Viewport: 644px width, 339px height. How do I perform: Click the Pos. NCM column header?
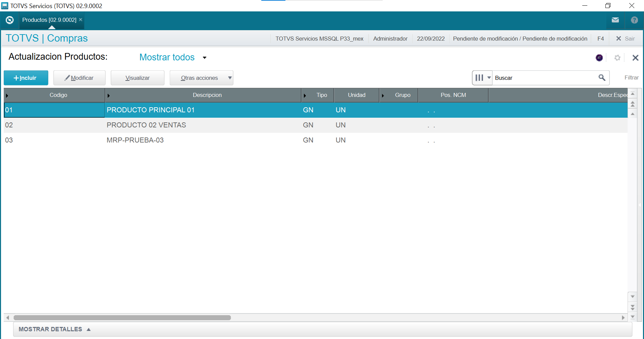(453, 95)
